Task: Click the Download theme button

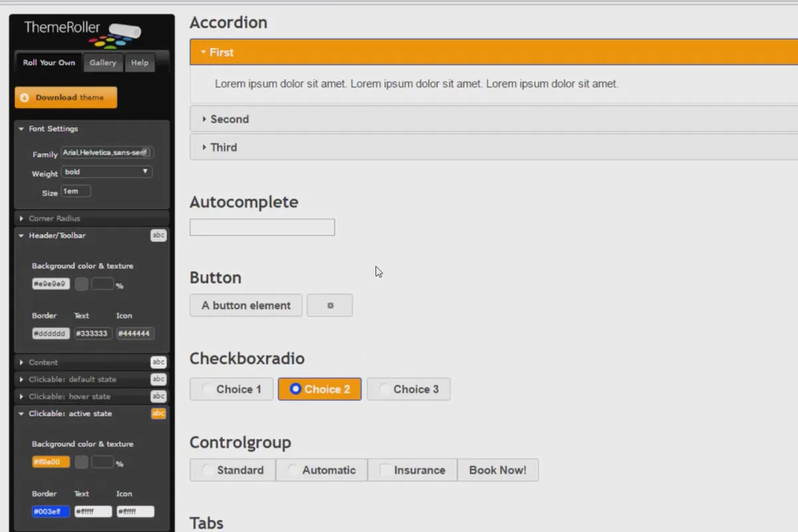Action: (x=66, y=98)
